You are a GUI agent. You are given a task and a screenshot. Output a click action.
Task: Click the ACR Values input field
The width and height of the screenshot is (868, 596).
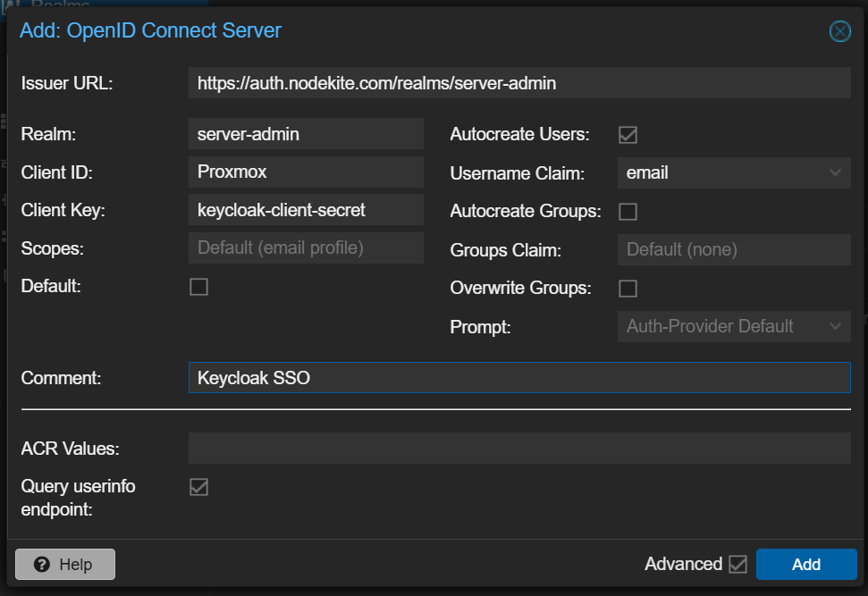click(x=519, y=449)
